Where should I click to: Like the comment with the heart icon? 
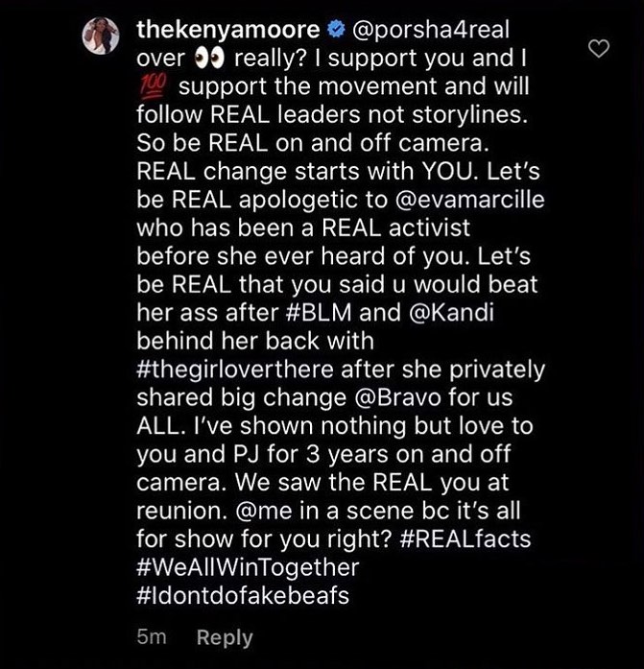point(597,48)
